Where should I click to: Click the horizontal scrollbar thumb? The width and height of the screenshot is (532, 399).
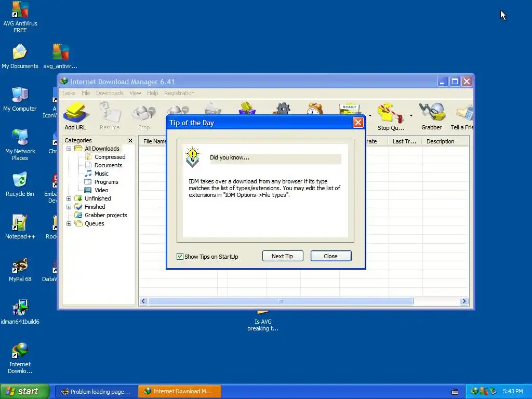[x=281, y=301]
